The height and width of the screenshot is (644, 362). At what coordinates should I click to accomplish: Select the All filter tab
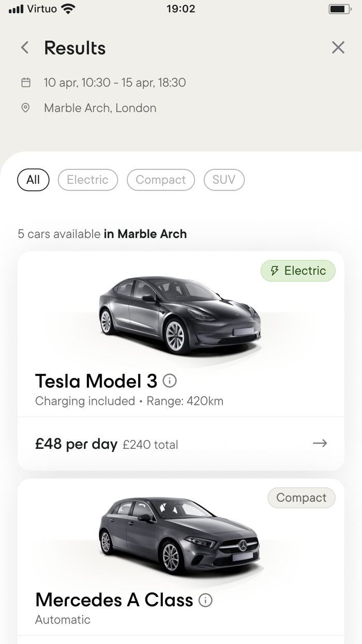33,180
